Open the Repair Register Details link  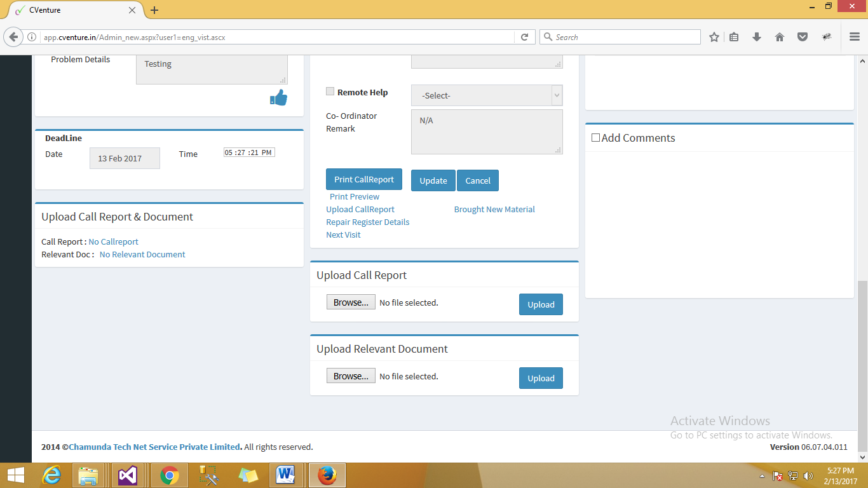point(368,222)
